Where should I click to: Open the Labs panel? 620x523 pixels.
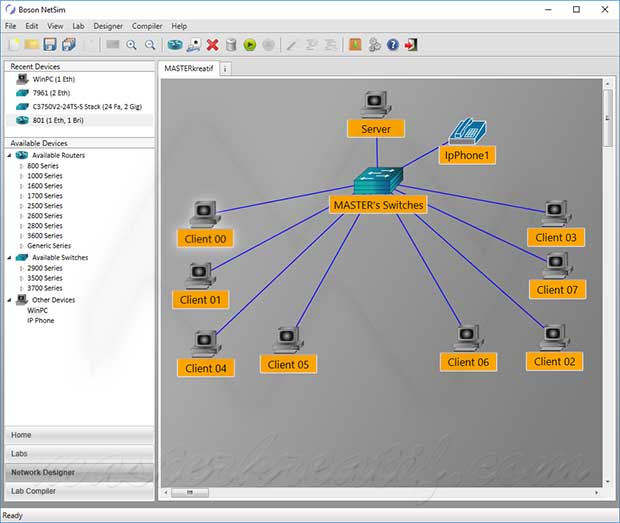pos(79,453)
